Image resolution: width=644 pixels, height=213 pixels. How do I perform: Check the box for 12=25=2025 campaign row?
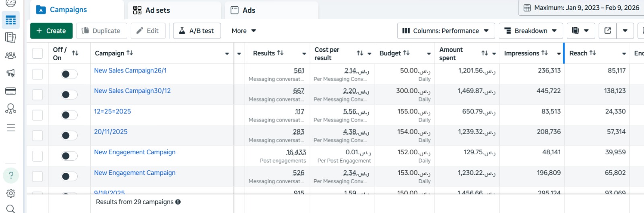coord(37,115)
